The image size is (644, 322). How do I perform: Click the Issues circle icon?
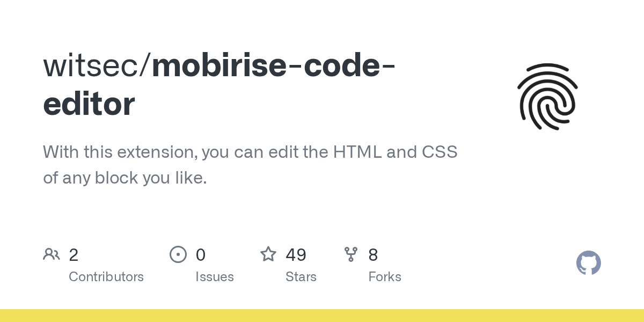[178, 254]
